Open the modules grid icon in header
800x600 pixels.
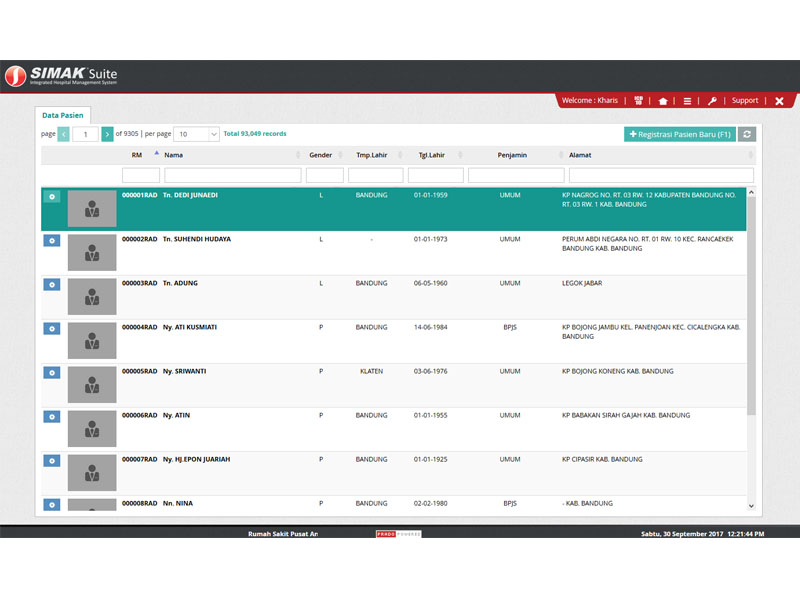(x=638, y=101)
